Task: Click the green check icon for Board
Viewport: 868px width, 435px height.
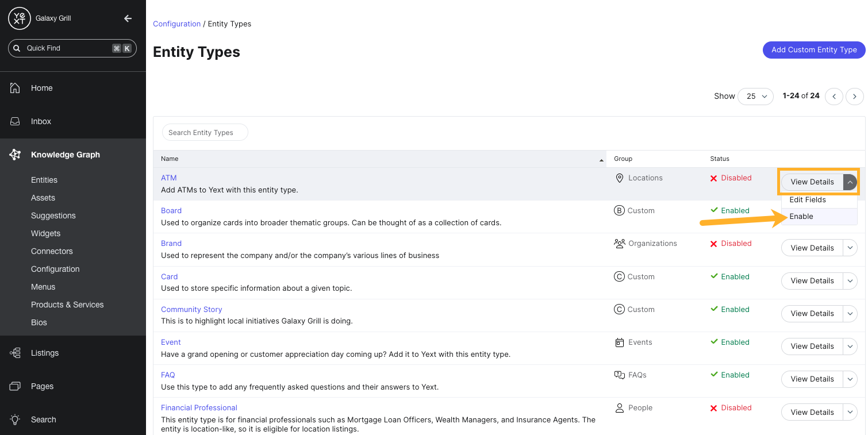Action: pyautogui.click(x=714, y=210)
